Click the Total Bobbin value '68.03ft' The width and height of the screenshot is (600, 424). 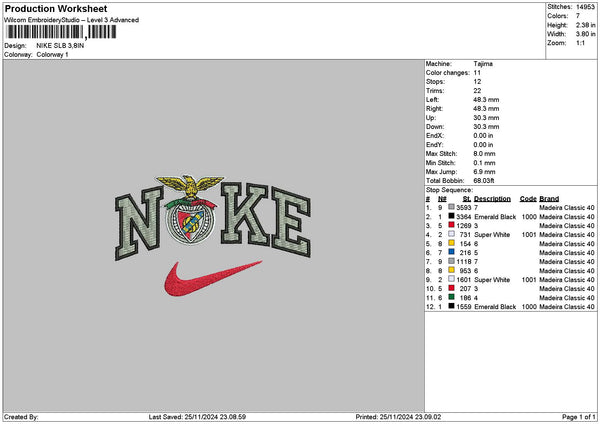[x=484, y=181]
